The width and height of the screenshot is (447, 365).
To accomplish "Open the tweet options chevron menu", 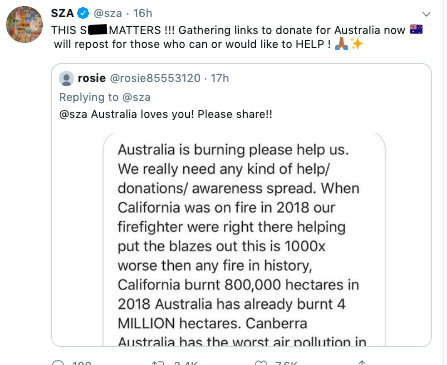I will coord(426,14).
